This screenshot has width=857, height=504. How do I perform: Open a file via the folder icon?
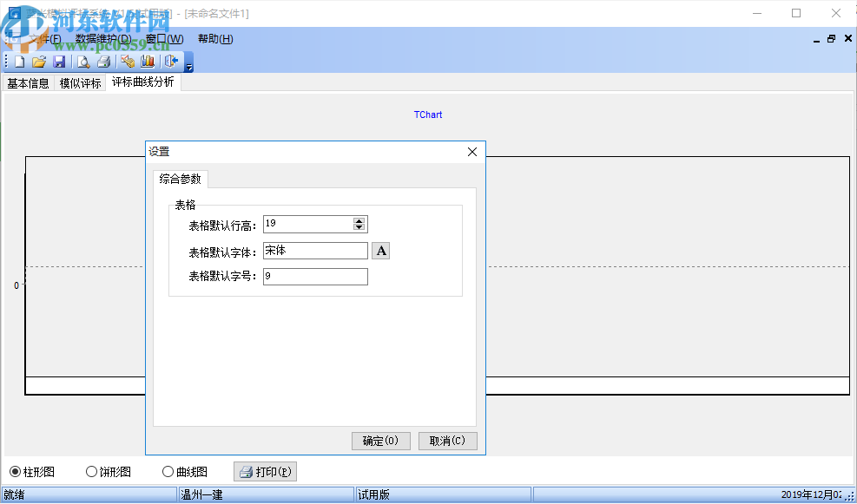38,61
